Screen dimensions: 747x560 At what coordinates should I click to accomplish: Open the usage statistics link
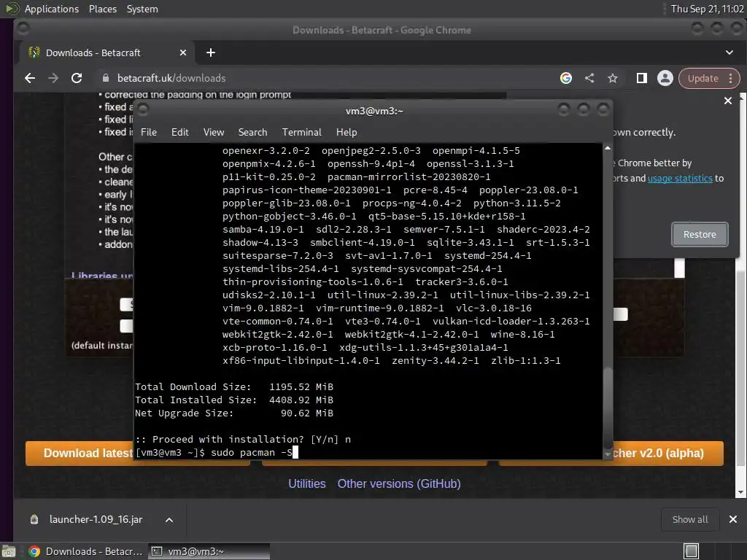pyautogui.click(x=680, y=178)
